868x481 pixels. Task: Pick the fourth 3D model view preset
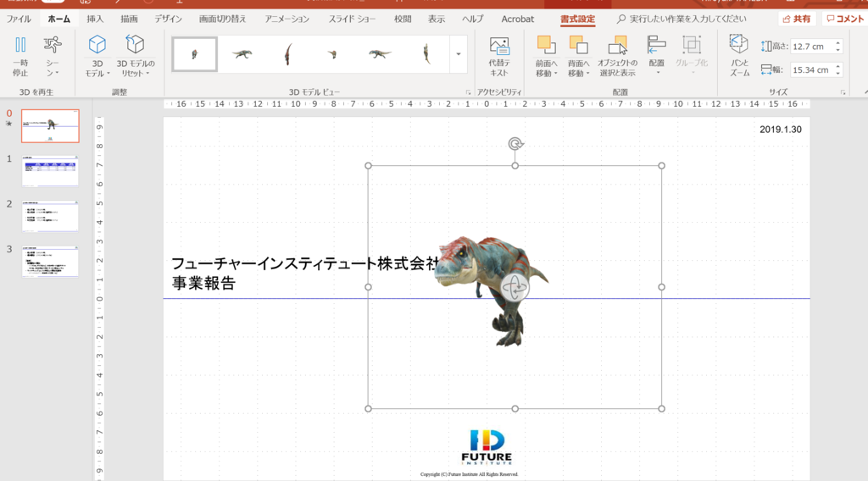click(332, 54)
